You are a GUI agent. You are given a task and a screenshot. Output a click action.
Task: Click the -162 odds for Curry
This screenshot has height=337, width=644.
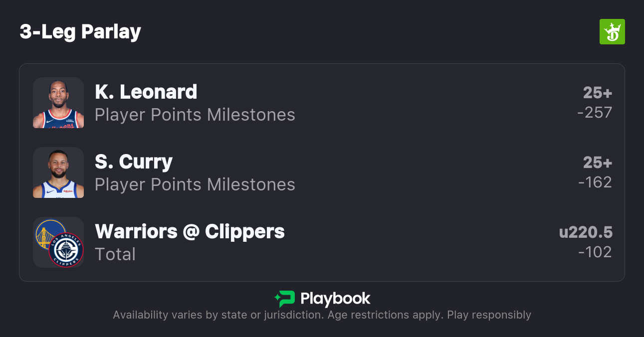595,182
